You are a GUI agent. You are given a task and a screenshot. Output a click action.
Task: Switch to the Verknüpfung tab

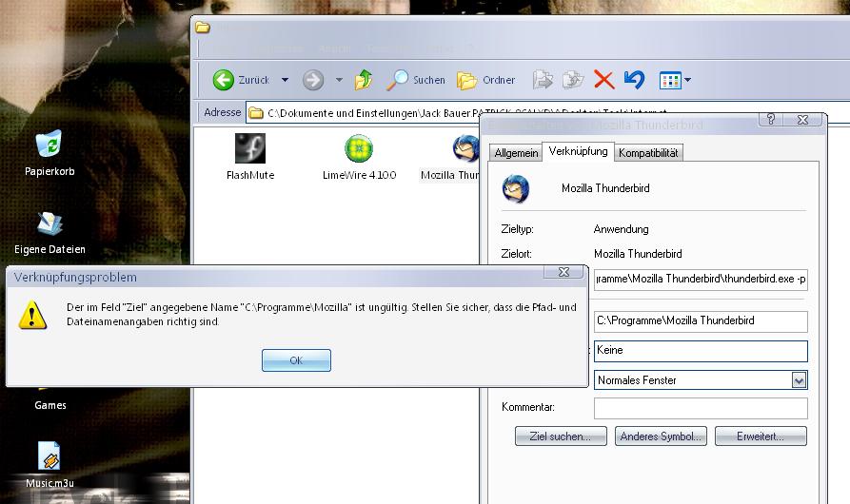click(x=578, y=151)
